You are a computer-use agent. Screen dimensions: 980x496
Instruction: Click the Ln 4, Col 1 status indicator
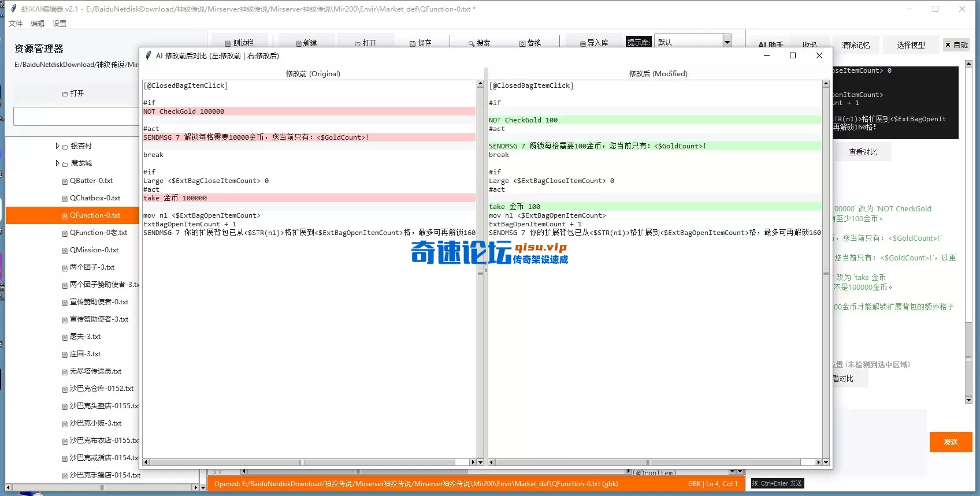pyautogui.click(x=722, y=484)
